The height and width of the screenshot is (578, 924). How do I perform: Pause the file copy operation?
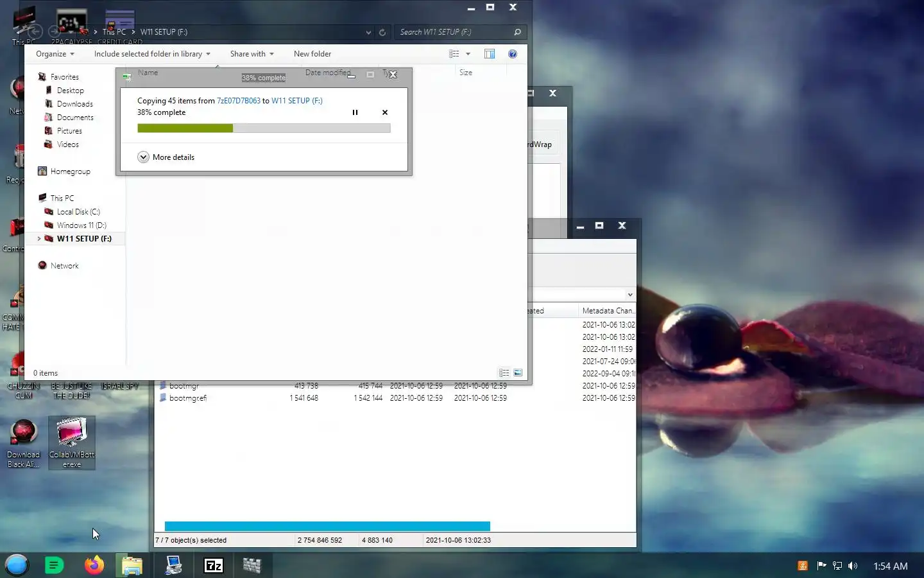[355, 112]
